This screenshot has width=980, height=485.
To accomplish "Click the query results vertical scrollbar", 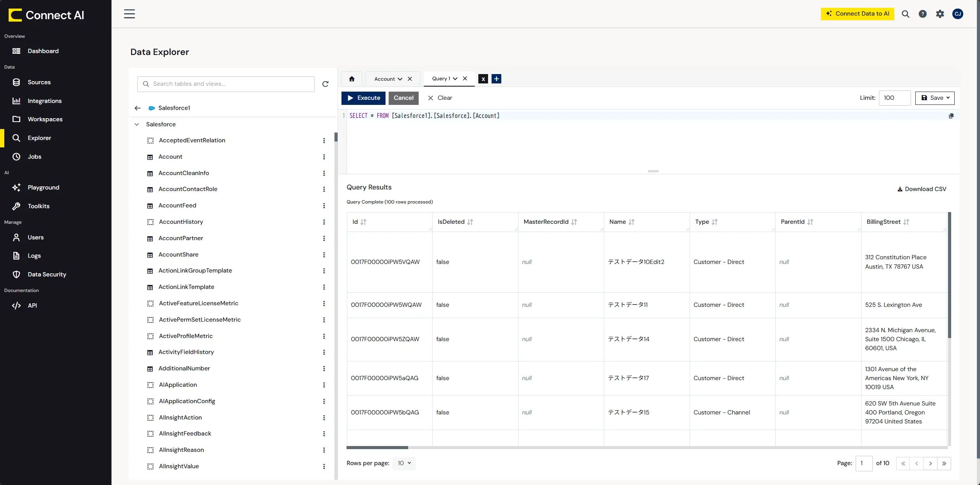I will [949, 275].
